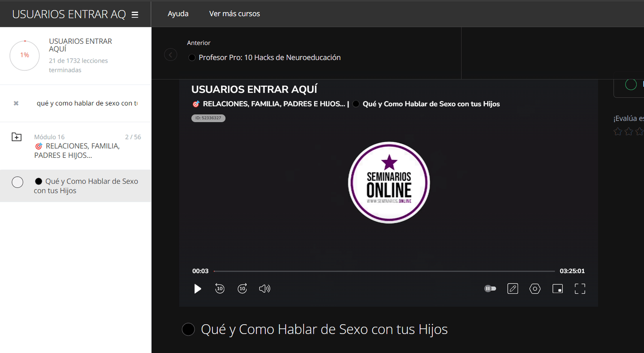Viewport: 644px width, 353px height.
Task: Mark the sidebar lesson as completed
Action: 18,182
